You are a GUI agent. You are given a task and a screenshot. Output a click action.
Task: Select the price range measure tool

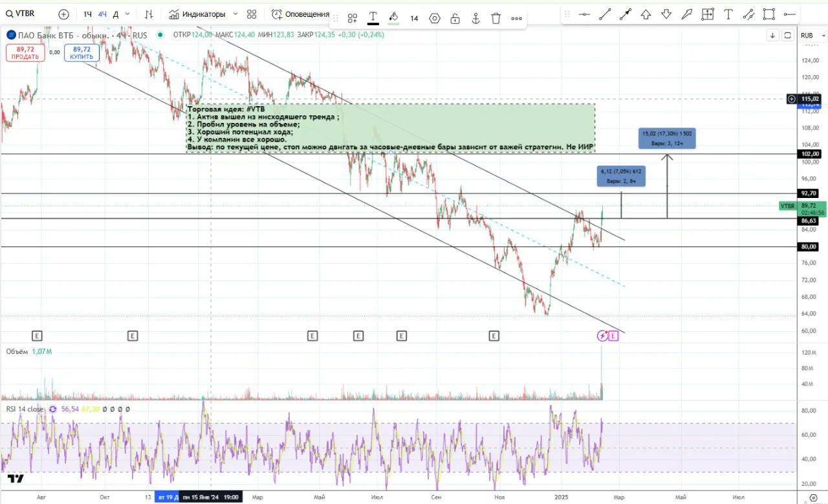point(708,14)
